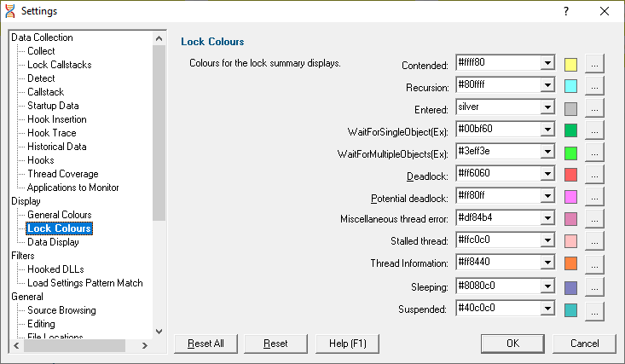The image size is (625, 364).
Task: Click the Reset All button
Action: pyautogui.click(x=205, y=344)
